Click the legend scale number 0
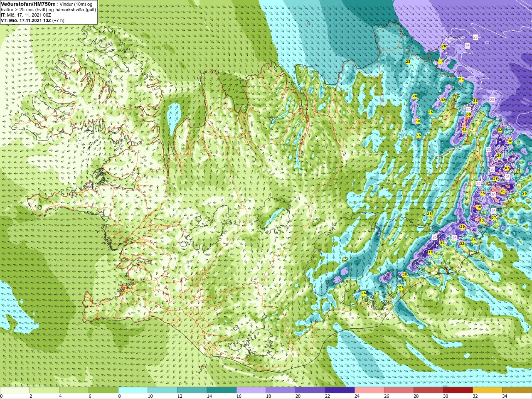 pyautogui.click(x=2, y=396)
